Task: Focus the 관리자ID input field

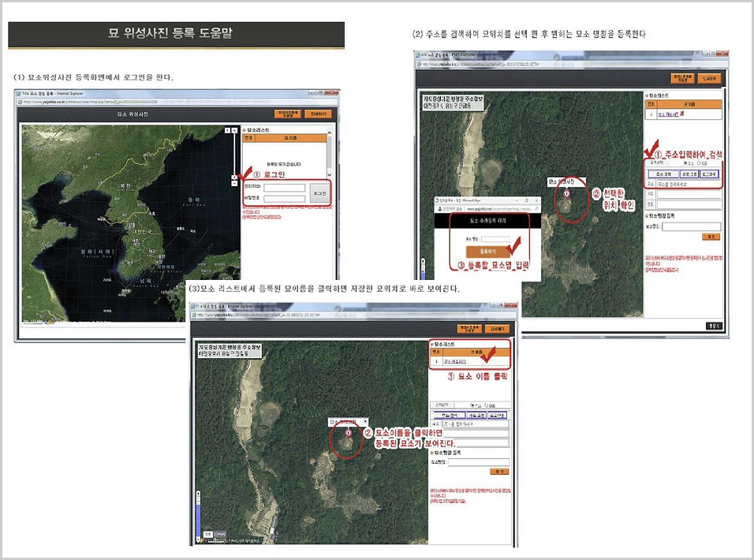Action: 284,188
